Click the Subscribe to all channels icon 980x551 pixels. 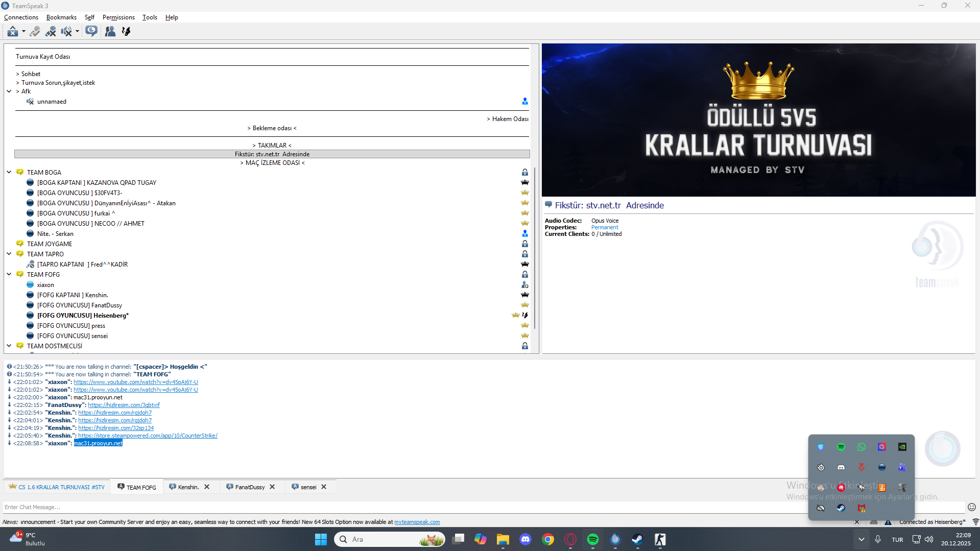tap(91, 32)
